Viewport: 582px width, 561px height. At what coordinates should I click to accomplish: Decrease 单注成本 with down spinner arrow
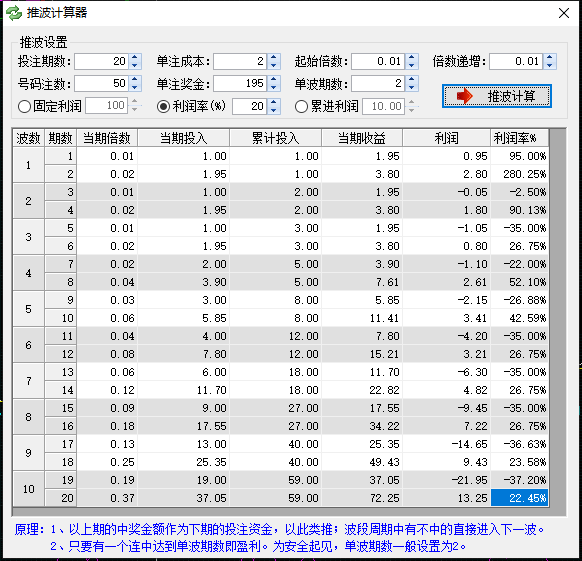tap(274, 65)
